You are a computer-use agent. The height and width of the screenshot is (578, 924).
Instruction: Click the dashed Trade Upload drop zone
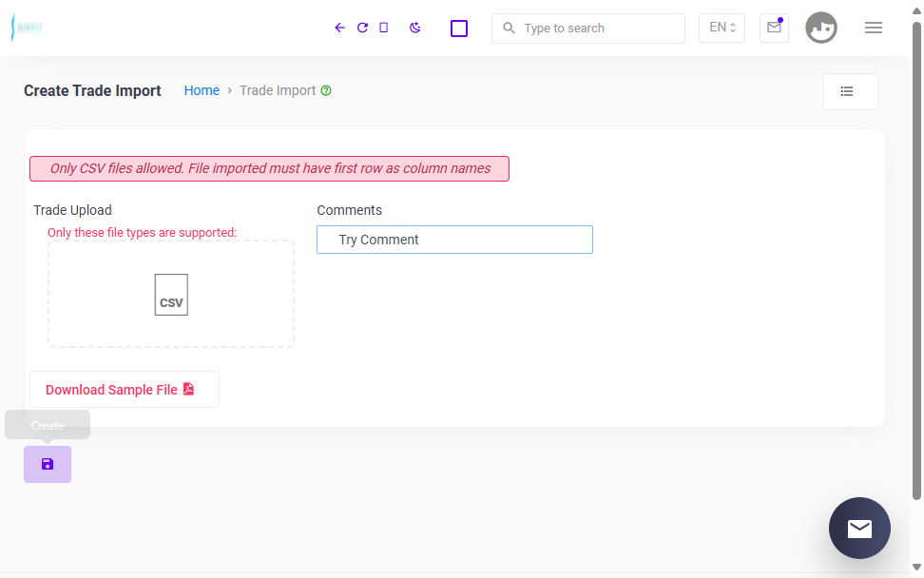pyautogui.click(x=171, y=294)
